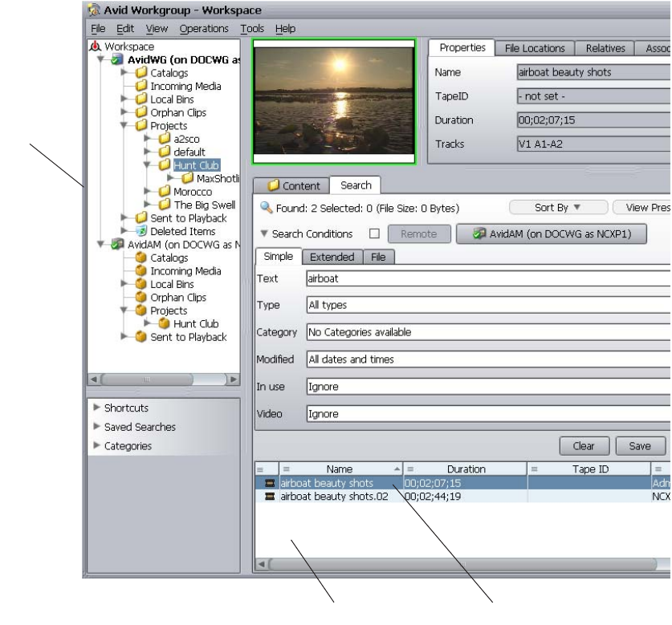Switch to the Content tab

tap(291, 185)
